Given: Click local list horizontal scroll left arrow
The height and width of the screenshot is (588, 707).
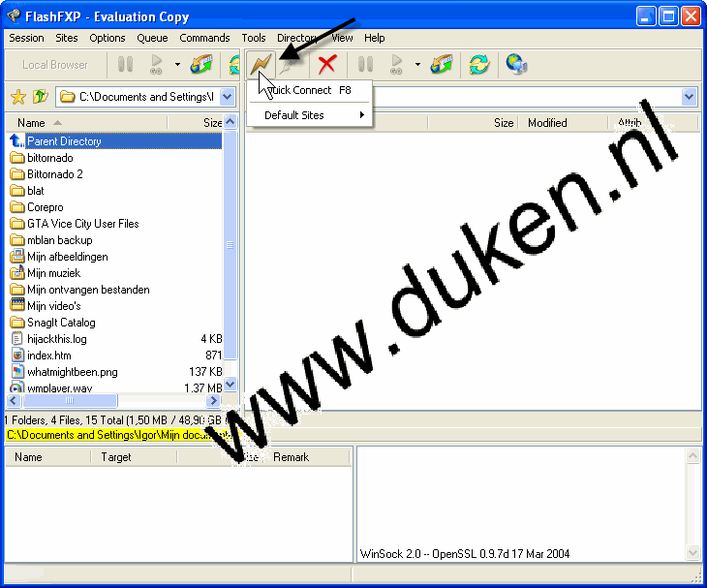Looking at the screenshot, I should click(14, 400).
